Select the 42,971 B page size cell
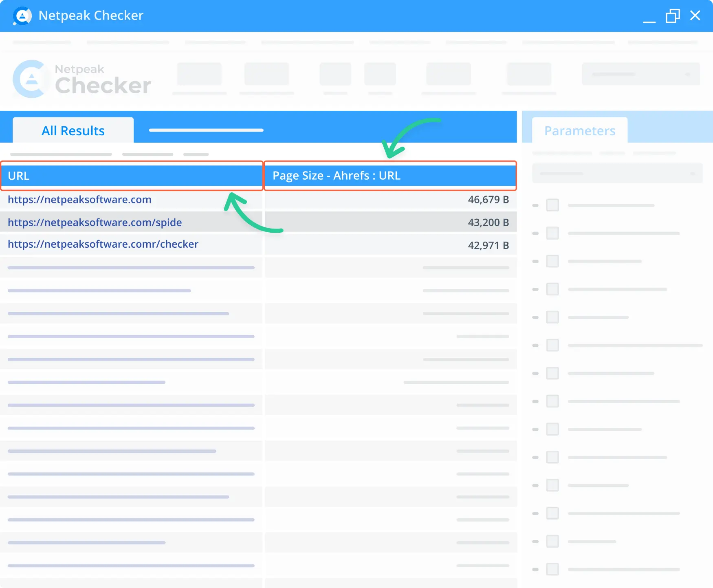713x588 pixels. pos(391,245)
